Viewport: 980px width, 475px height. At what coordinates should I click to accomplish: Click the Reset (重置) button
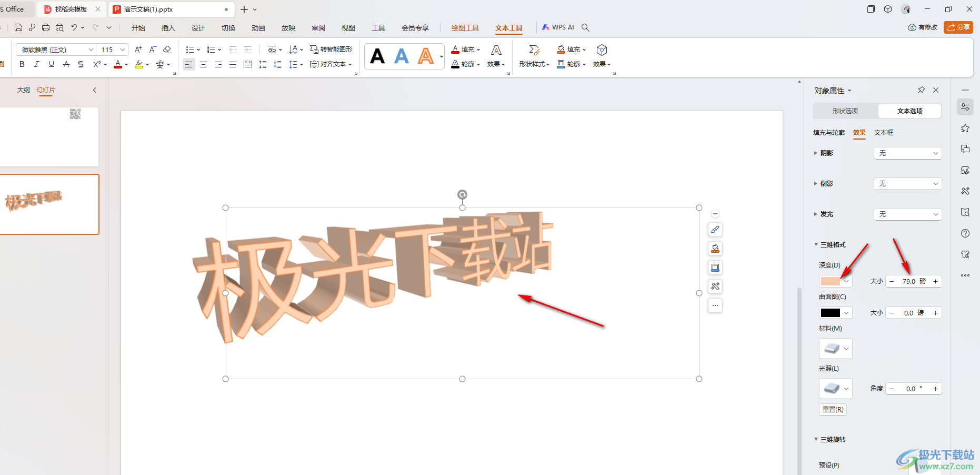pos(833,409)
